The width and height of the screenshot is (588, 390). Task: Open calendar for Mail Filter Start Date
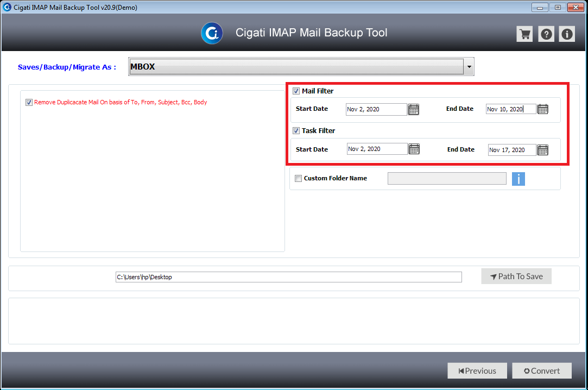pos(414,110)
